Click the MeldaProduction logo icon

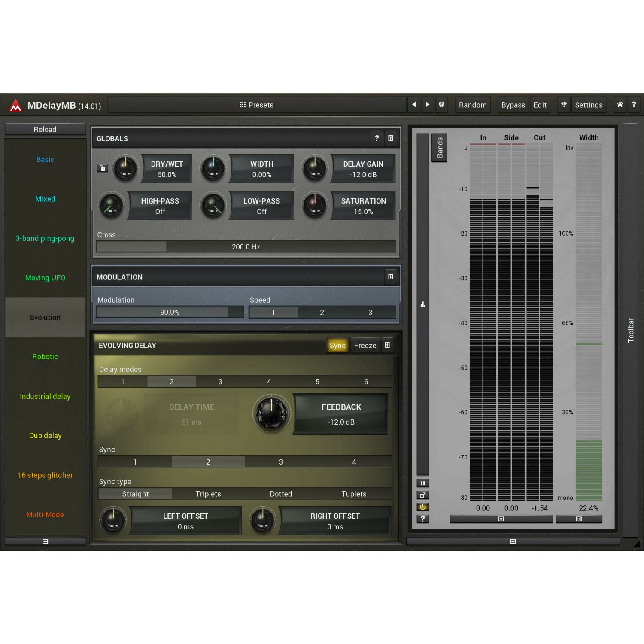[15, 105]
